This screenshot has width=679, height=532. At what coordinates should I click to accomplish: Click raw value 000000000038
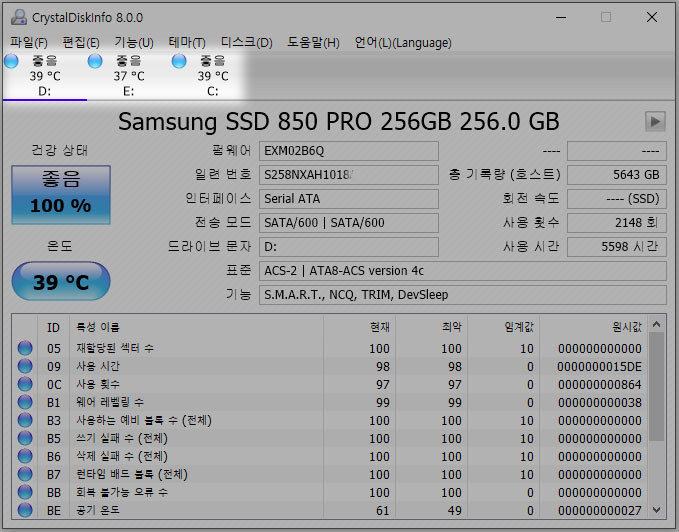[x=600, y=403]
